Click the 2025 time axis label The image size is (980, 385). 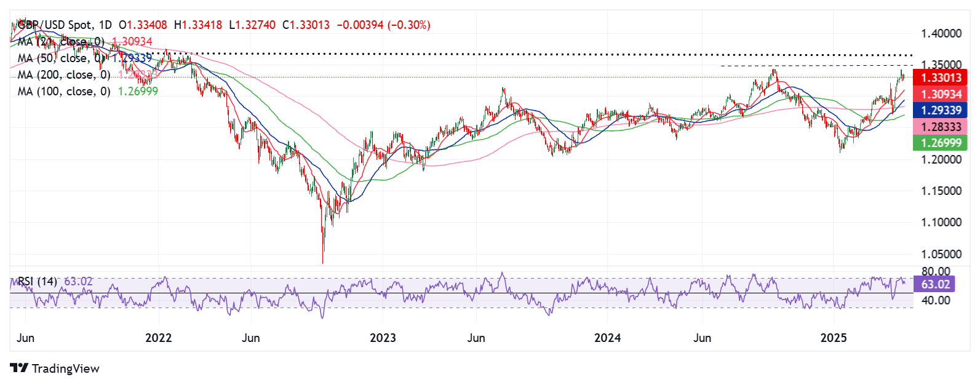click(834, 338)
